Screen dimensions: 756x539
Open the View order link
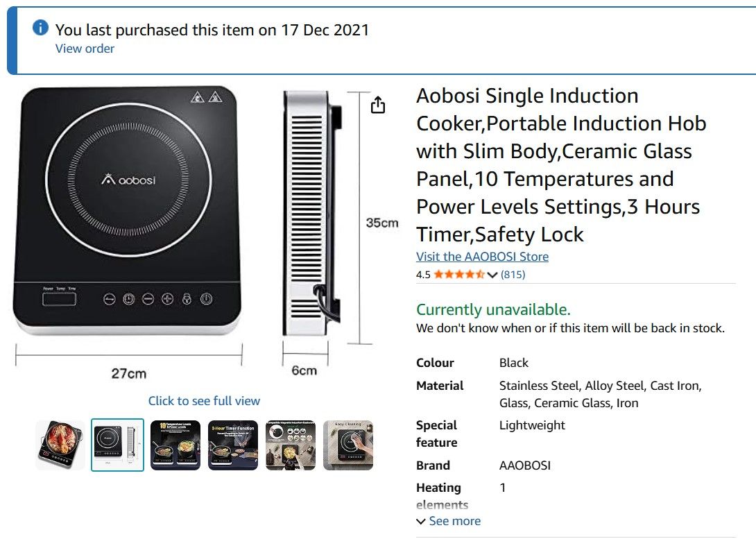pos(85,49)
